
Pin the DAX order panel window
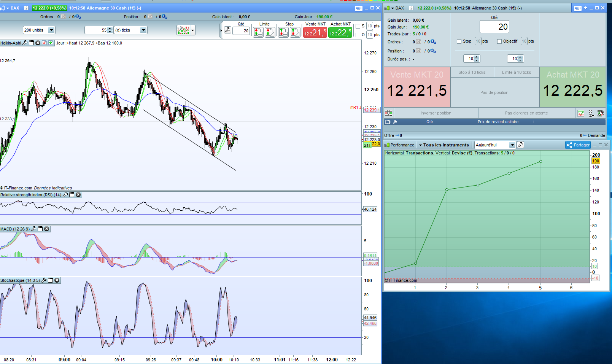coord(586,8)
